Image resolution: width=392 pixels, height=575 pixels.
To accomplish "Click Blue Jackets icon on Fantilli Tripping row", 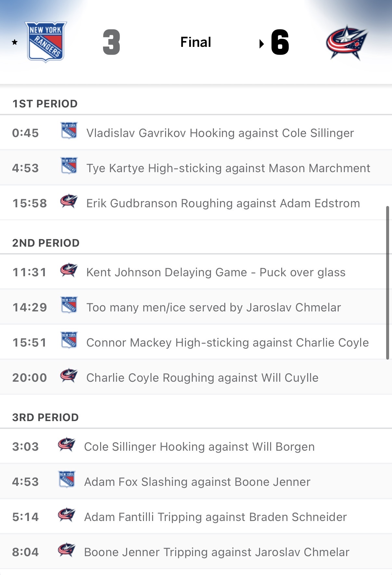I will 67,515.
